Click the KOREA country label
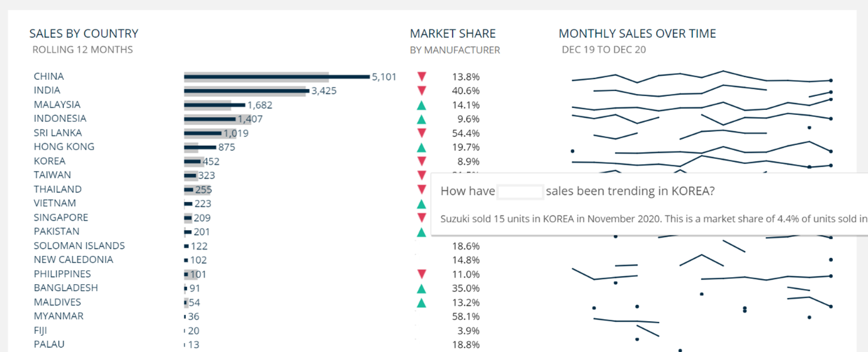This screenshot has height=352, width=868. (x=50, y=161)
